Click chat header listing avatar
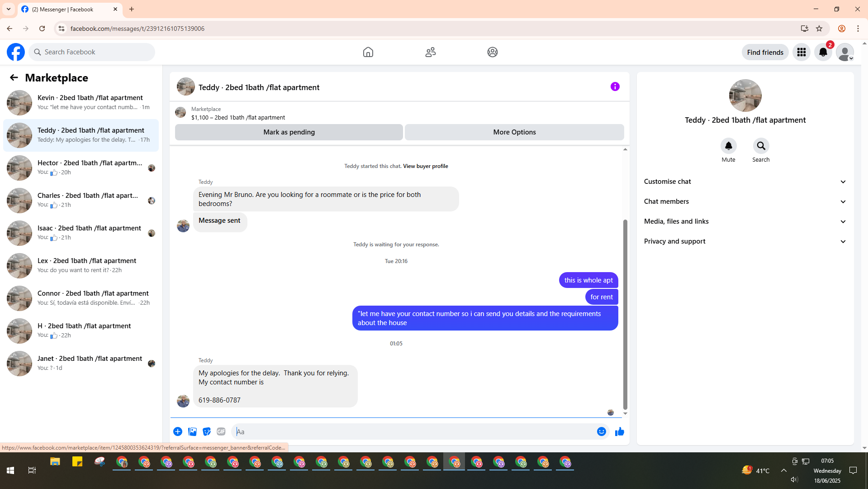Image resolution: width=868 pixels, height=489 pixels. point(186,86)
